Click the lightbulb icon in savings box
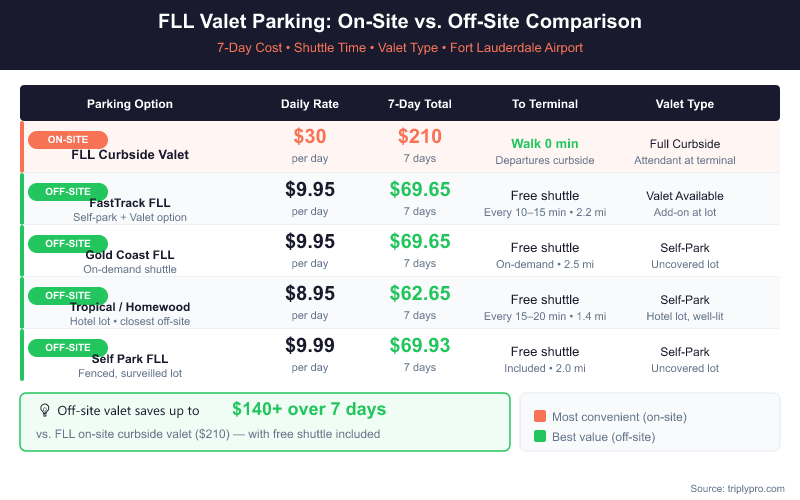This screenshot has height=500, width=800. point(44,410)
